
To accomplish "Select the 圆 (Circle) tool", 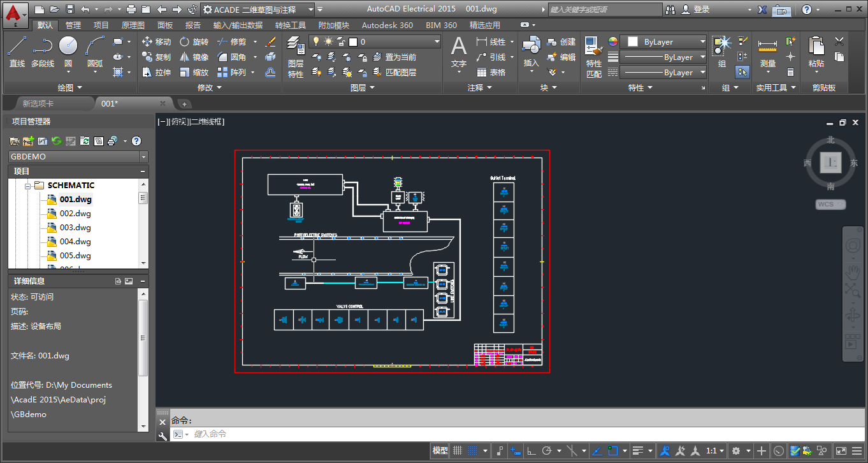I will [x=68, y=52].
